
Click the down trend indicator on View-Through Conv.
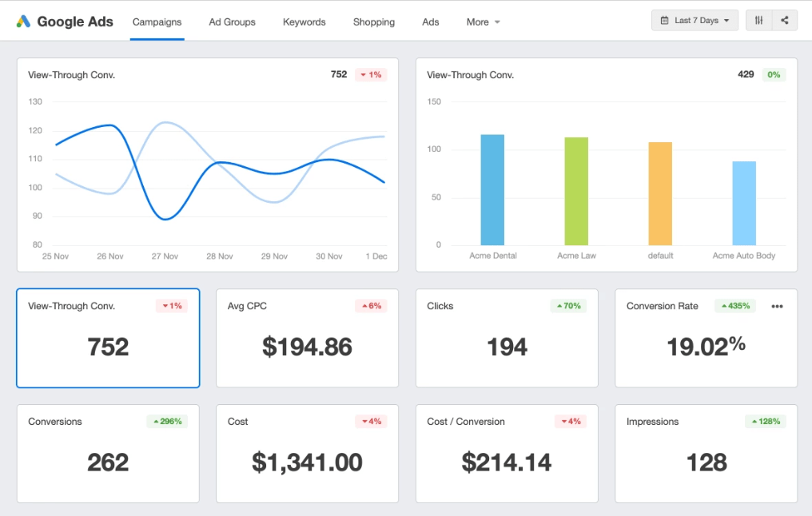coord(370,73)
